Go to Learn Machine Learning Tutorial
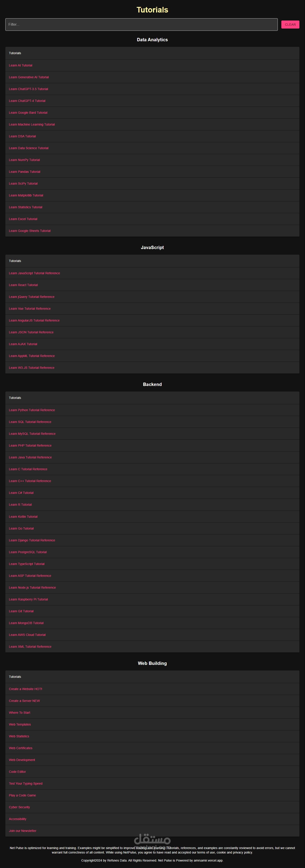Viewport: 305px width, 868px height. [x=32, y=124]
